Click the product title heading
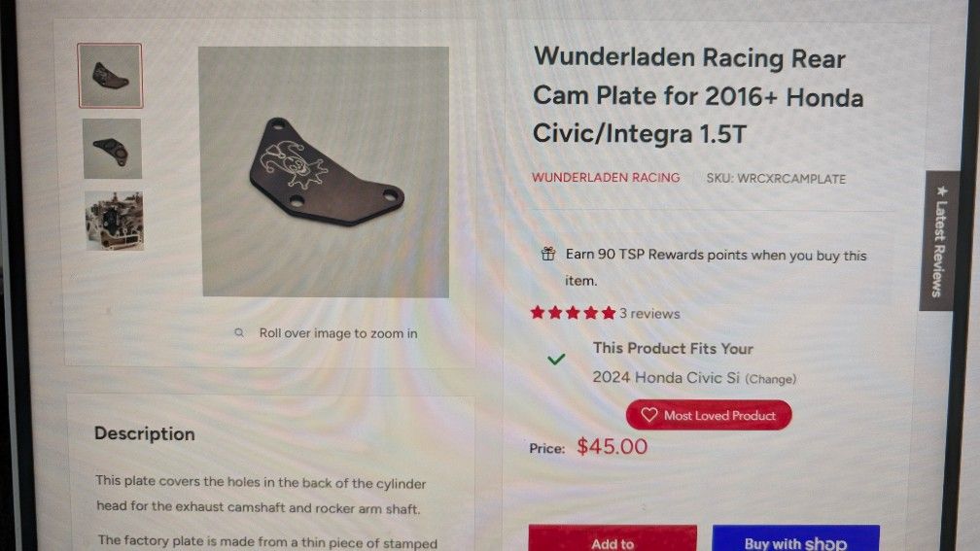The width and height of the screenshot is (980, 551). (x=698, y=95)
